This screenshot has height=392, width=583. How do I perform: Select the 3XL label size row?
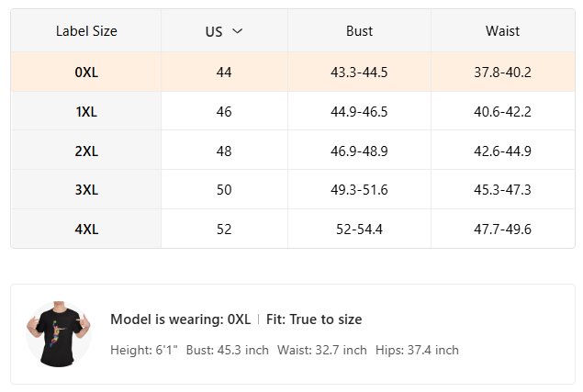click(x=86, y=190)
